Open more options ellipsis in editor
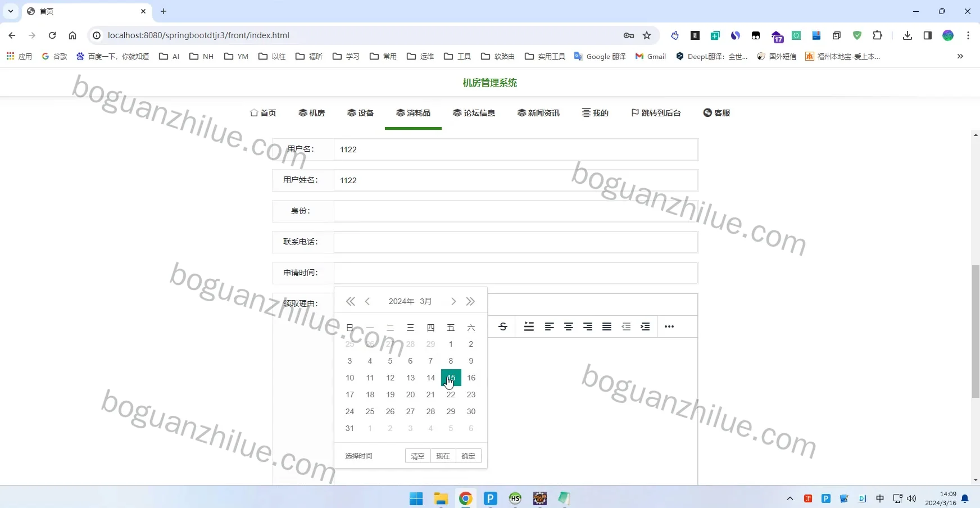 point(669,326)
